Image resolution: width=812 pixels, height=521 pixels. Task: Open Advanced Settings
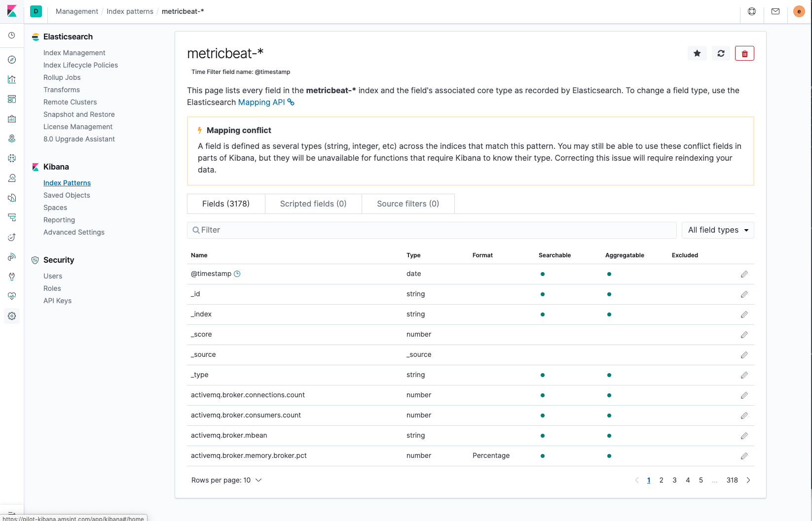point(74,232)
